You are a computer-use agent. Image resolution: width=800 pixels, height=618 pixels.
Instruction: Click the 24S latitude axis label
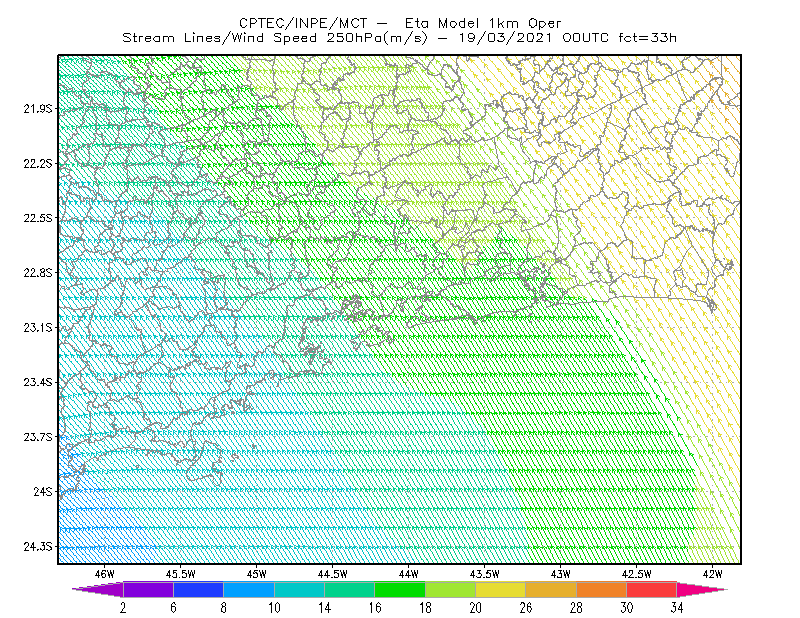(43, 491)
